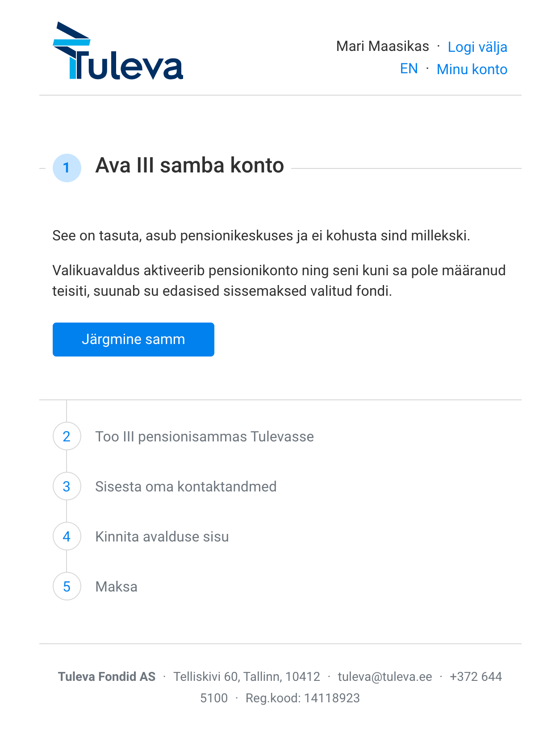Log out via Logi välja link
This screenshot has height=730, width=560.
coord(477,47)
